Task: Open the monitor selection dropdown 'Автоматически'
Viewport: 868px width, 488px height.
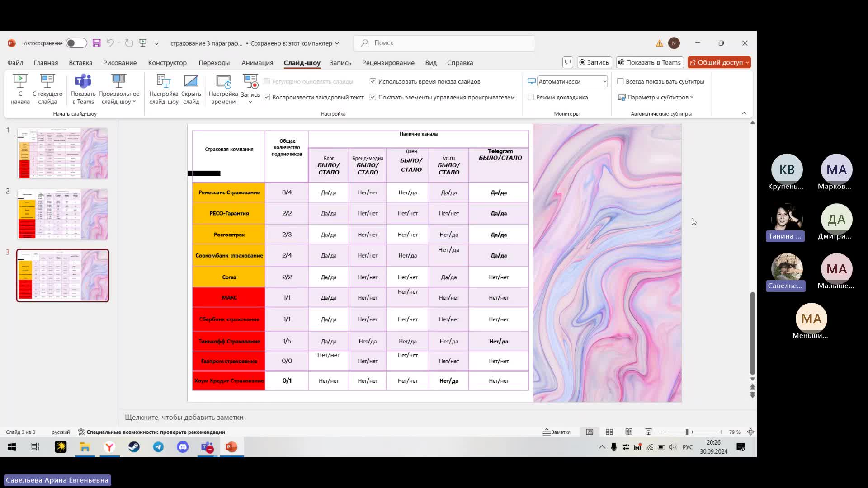Action: 572,81
